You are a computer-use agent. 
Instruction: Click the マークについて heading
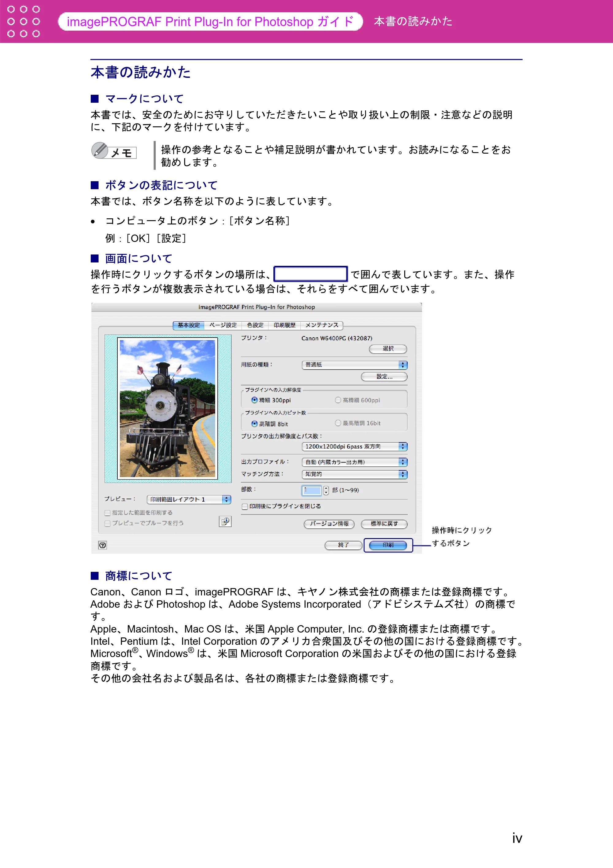coord(144,99)
